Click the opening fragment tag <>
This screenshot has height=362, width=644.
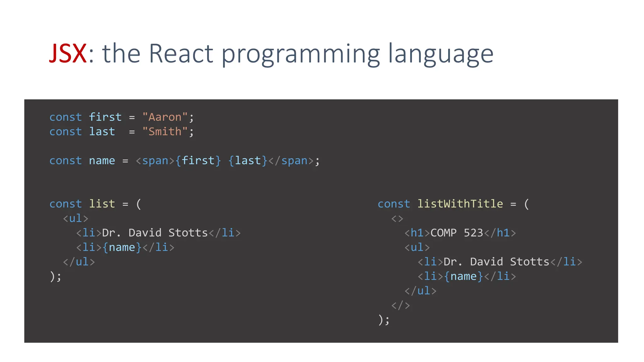[x=397, y=218]
